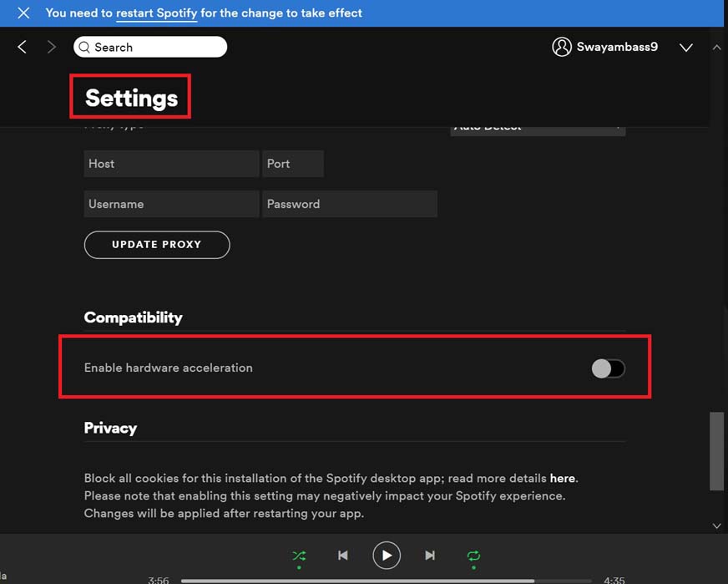Focus the Username input field

point(171,204)
